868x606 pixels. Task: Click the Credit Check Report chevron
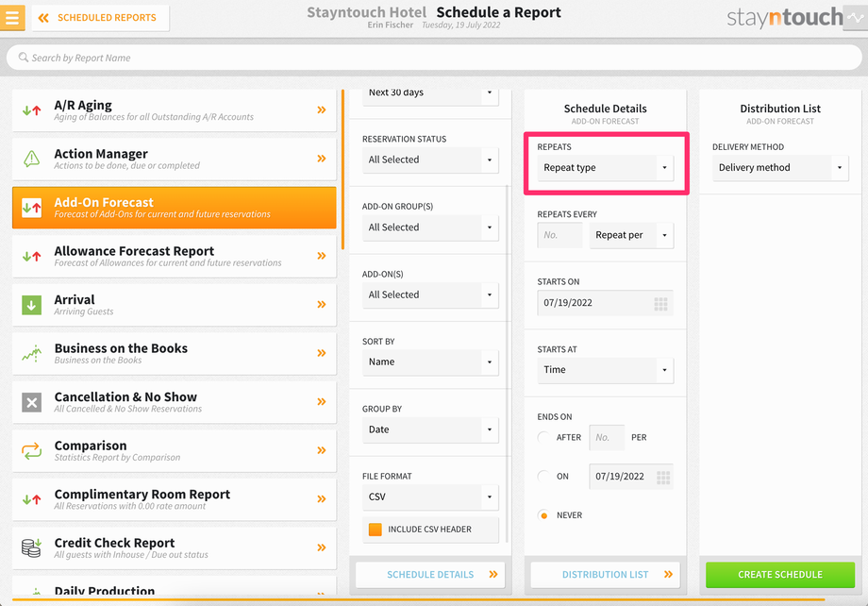click(x=322, y=547)
